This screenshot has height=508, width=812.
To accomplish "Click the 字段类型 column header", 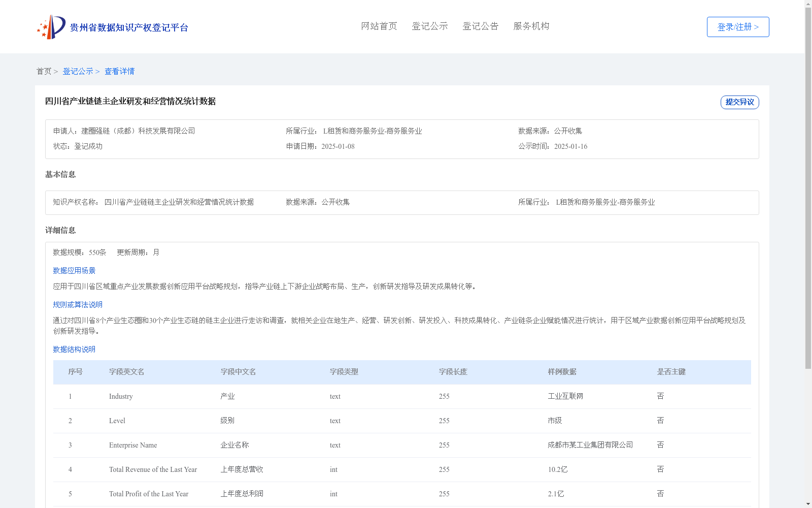I will click(344, 372).
